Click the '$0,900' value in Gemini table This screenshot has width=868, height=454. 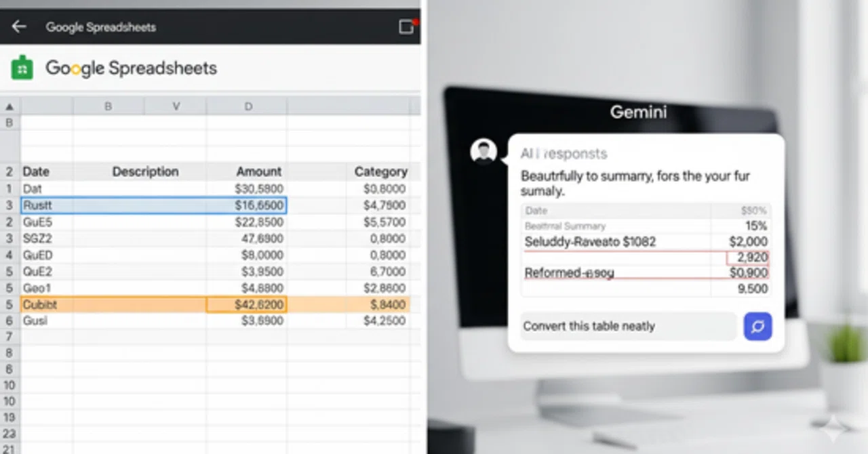(x=748, y=273)
